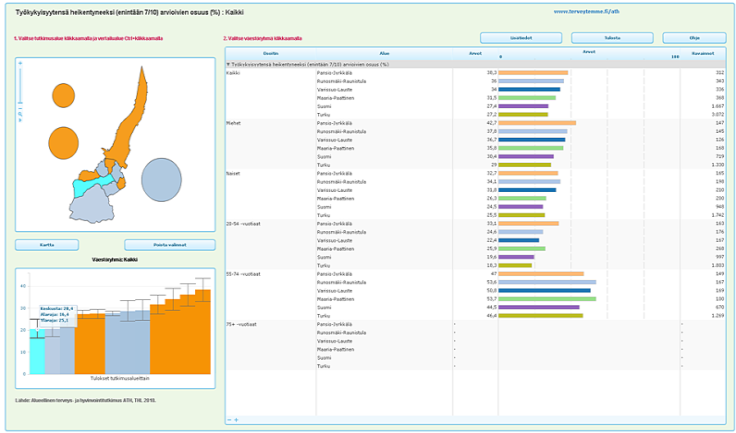Click Poista valinnat to clear selections
This screenshot has height=433, width=736.
click(170, 245)
